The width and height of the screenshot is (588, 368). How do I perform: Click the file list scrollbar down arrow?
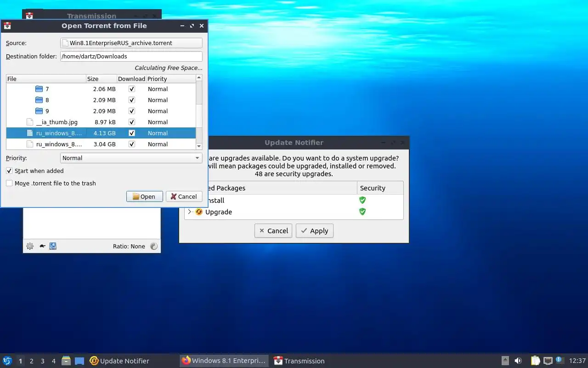point(199,146)
